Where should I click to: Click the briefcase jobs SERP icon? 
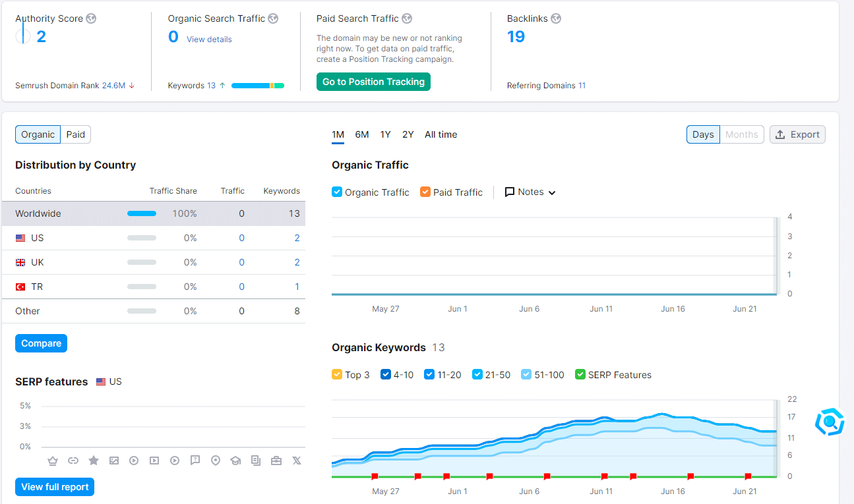[276, 461]
